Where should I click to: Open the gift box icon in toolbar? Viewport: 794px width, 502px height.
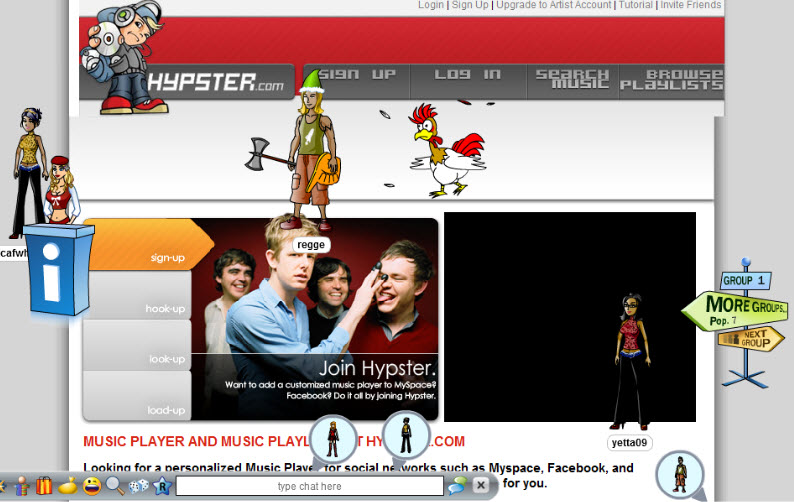click(44, 486)
